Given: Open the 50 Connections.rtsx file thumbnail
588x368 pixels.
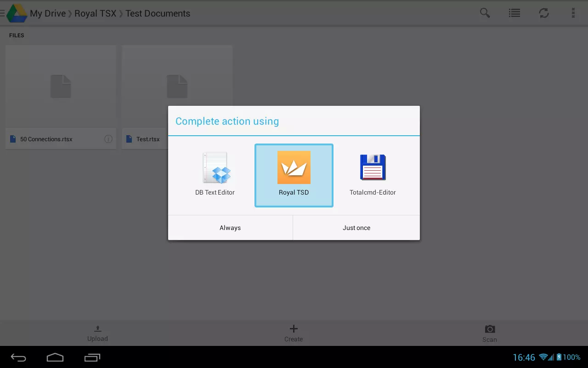Looking at the screenshot, I should pyautogui.click(x=61, y=86).
